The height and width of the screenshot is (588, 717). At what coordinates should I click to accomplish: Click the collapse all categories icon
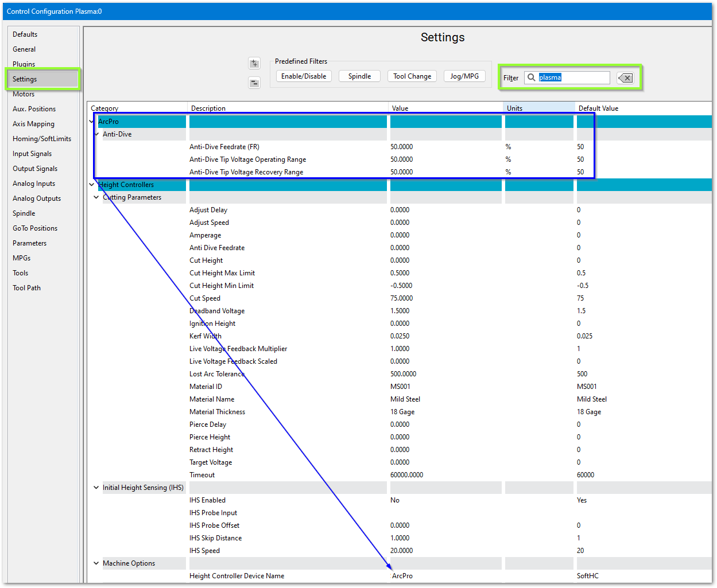click(x=254, y=83)
